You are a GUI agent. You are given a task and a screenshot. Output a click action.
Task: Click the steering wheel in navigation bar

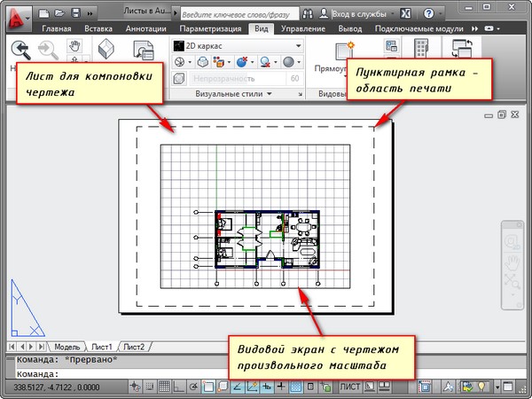(x=511, y=241)
